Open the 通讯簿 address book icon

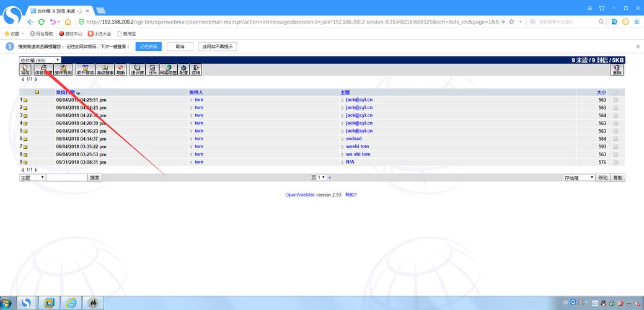tap(138, 70)
